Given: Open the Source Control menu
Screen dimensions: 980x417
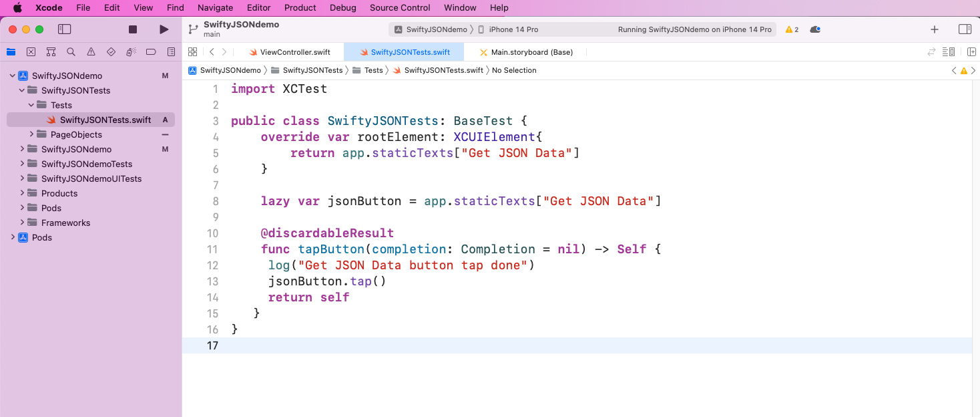Looking at the screenshot, I should (400, 8).
